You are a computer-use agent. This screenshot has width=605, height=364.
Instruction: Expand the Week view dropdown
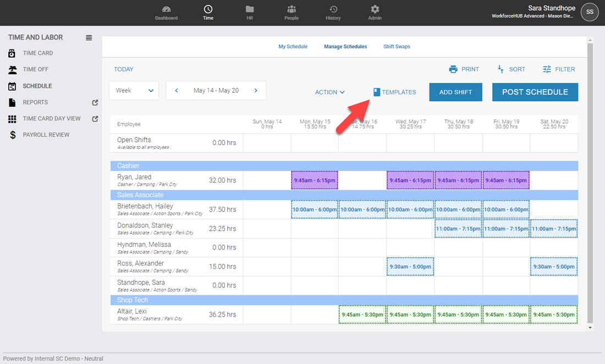click(x=134, y=91)
